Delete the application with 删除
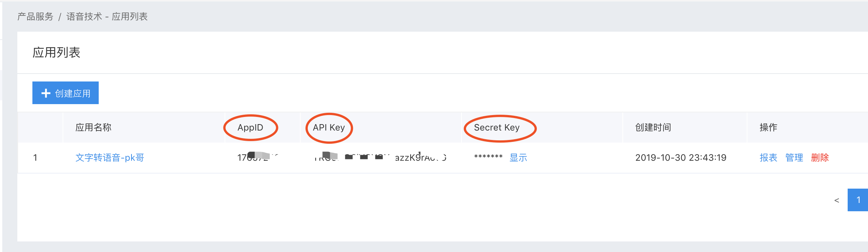 pyautogui.click(x=820, y=158)
